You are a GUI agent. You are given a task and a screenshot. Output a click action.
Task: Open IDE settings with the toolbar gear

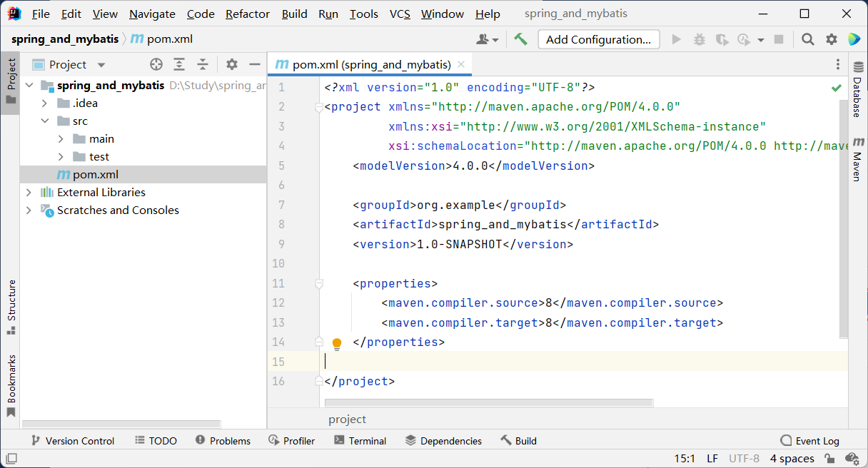pyautogui.click(x=832, y=40)
